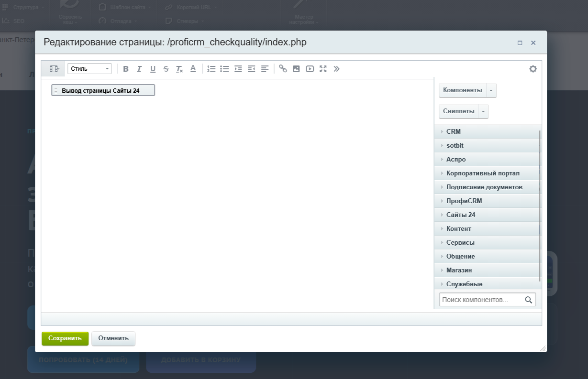Viewport: 588px width, 379px height.
Task: Insert a video
Action: (310, 69)
